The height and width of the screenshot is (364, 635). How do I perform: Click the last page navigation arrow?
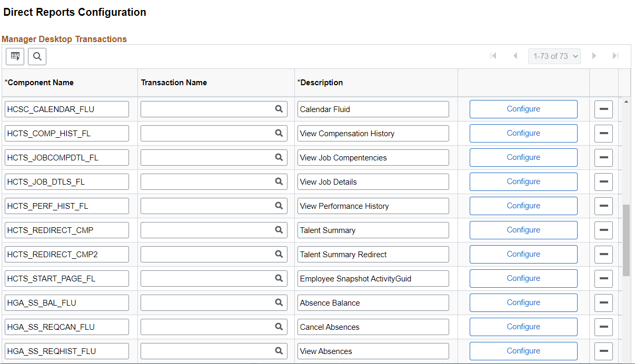(x=615, y=56)
